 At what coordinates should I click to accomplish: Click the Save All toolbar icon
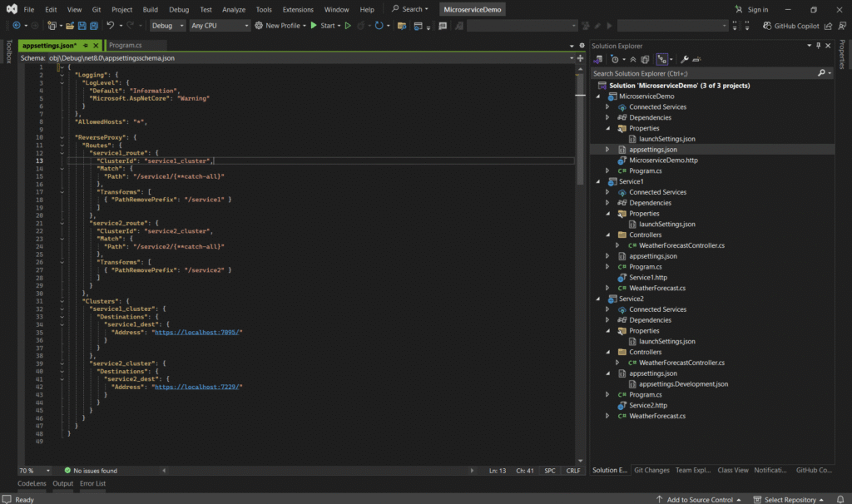[x=93, y=26]
